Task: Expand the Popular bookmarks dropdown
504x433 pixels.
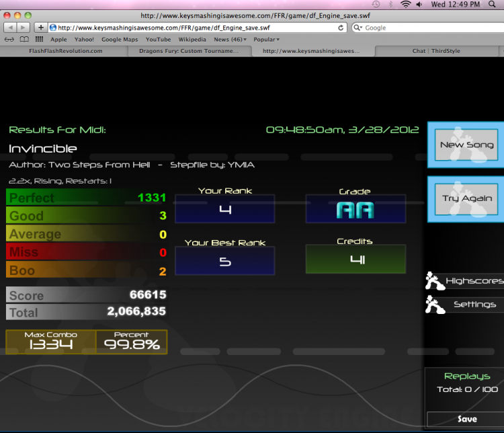Action: tap(267, 40)
